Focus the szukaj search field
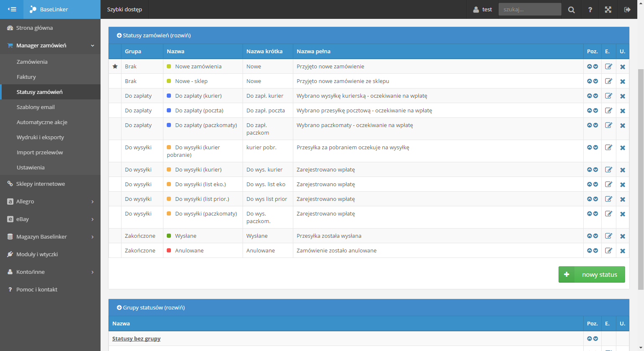The image size is (644, 351). pos(530,9)
